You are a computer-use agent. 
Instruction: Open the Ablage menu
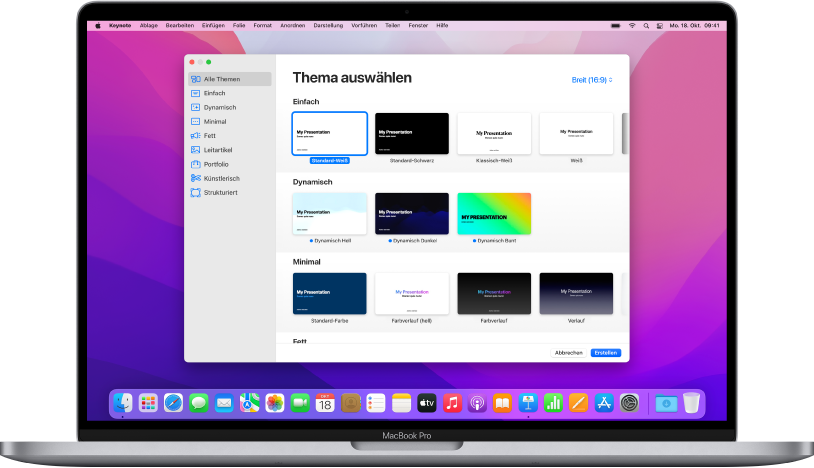[x=148, y=25]
